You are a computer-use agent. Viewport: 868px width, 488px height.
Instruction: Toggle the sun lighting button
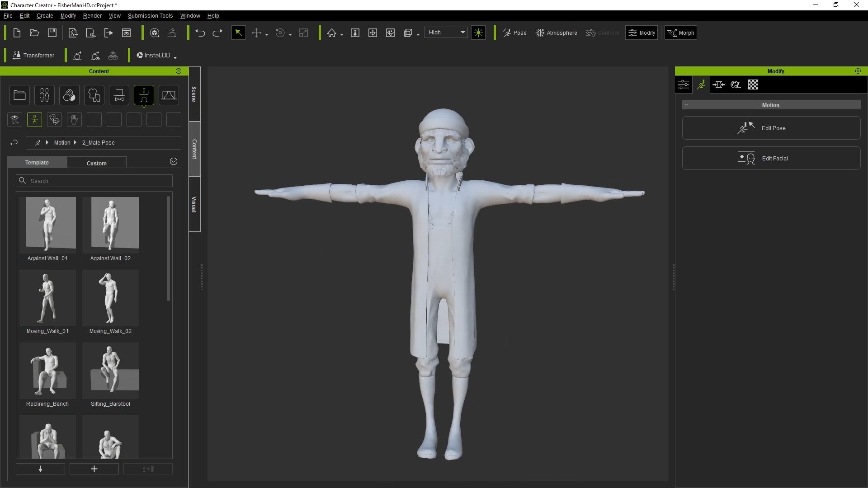pos(478,33)
